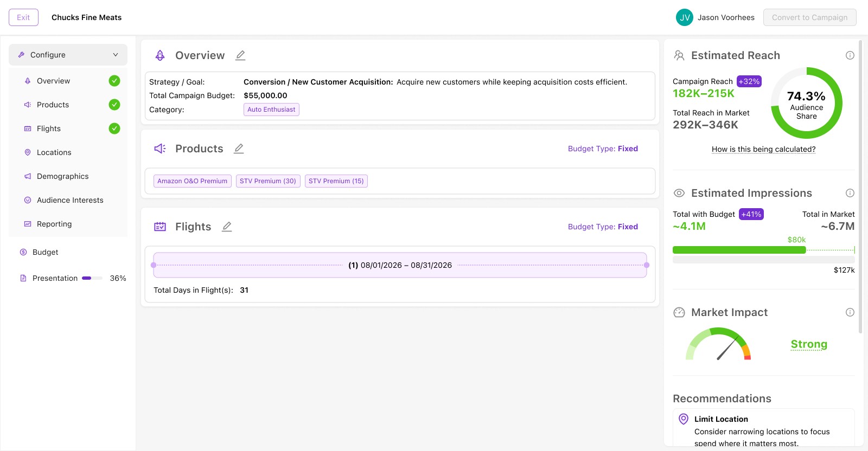Go to Flights sidebar item
The image size is (868, 451).
click(68, 128)
